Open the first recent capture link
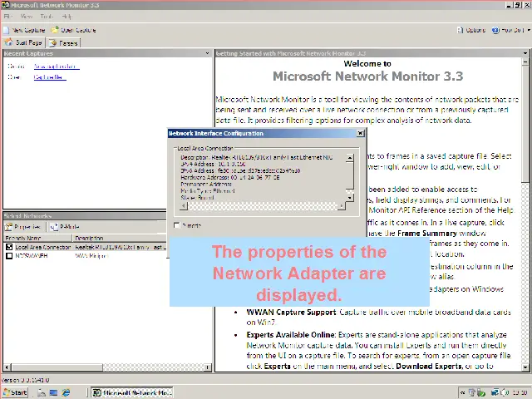Screen dimensions: 532x399 [x=56, y=66]
